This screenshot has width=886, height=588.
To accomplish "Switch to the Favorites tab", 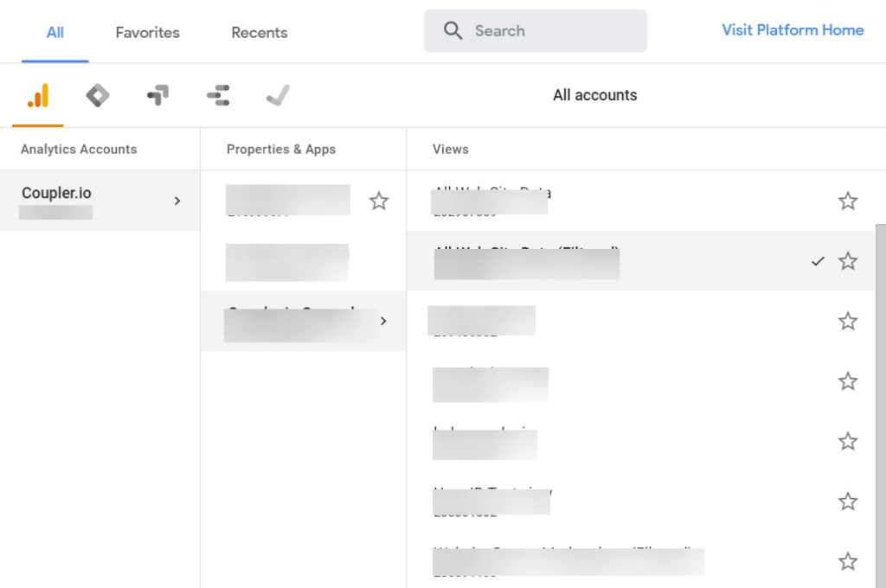I will click(x=147, y=32).
